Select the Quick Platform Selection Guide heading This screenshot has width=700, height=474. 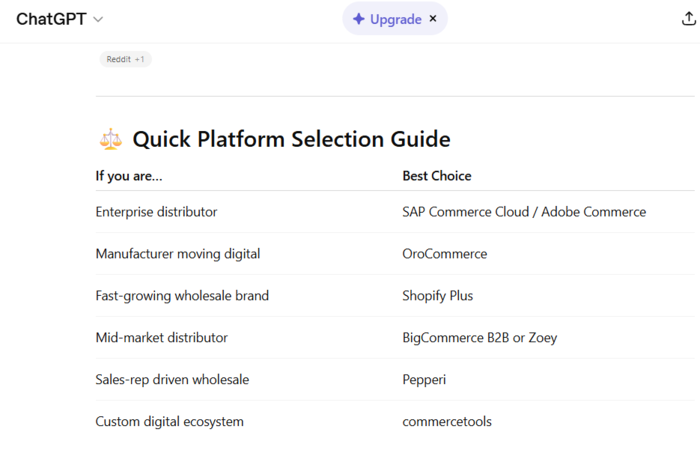(291, 139)
